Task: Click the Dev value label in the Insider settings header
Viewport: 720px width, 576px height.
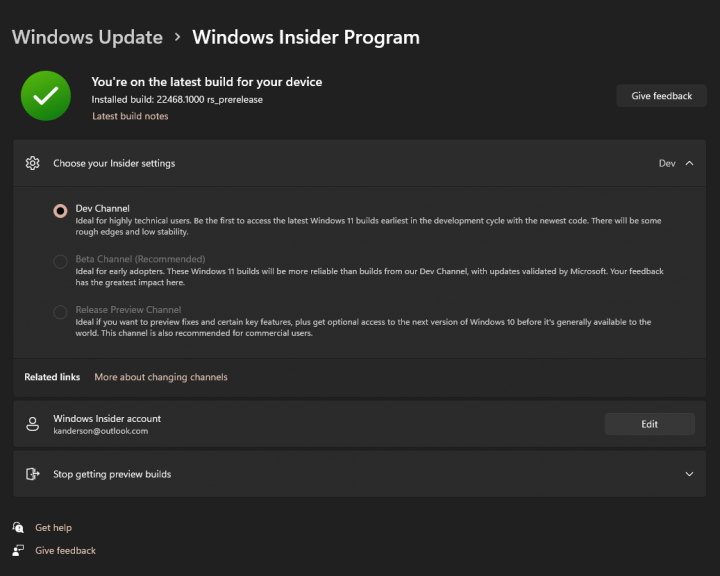Action: tap(667, 163)
